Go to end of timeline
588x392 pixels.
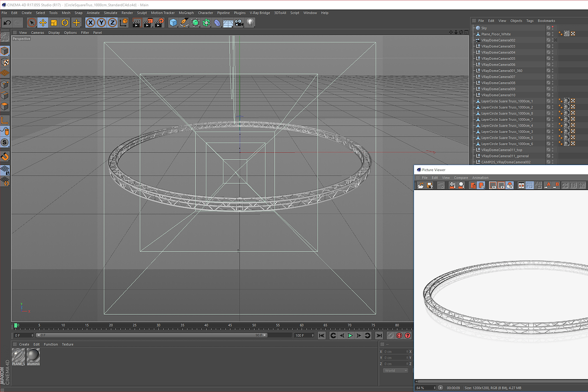(x=379, y=336)
